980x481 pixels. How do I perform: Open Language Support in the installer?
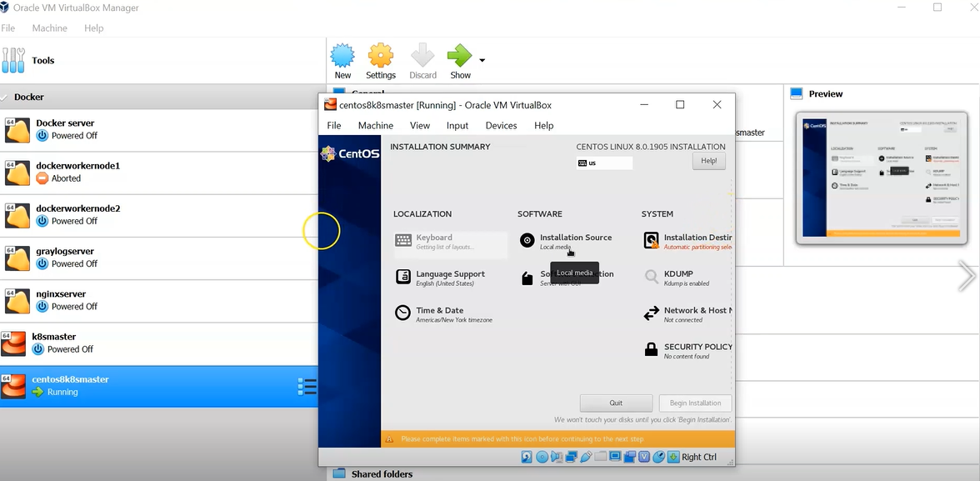[450, 278]
